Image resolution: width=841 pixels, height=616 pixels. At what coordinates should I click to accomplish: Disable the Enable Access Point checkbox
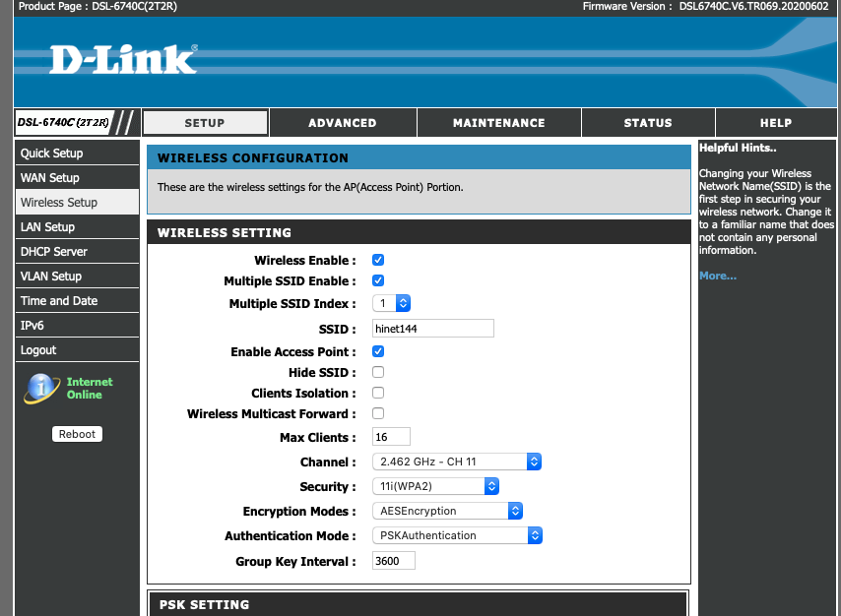coord(378,351)
